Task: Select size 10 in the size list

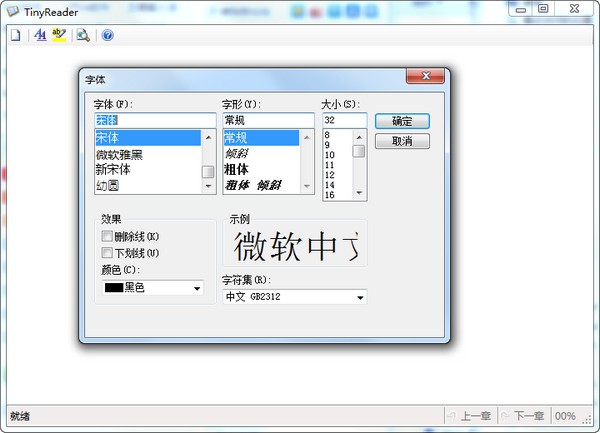Action: (337, 155)
